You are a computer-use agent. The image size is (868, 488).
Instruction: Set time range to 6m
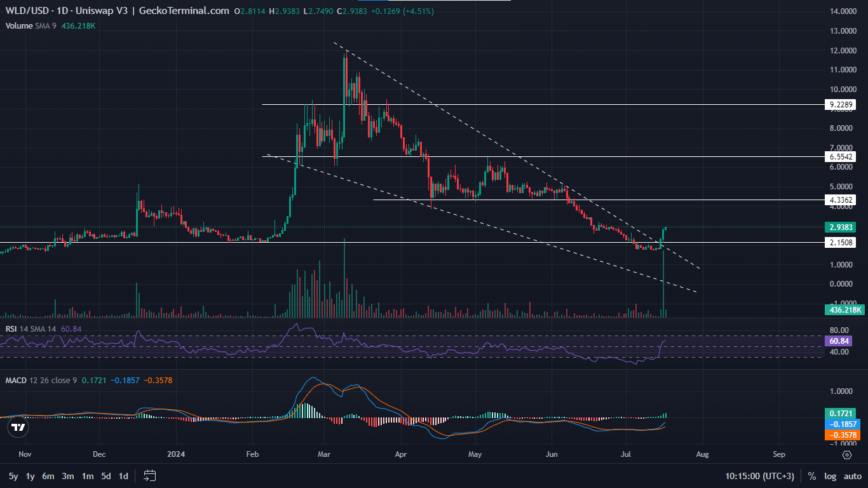(x=48, y=476)
